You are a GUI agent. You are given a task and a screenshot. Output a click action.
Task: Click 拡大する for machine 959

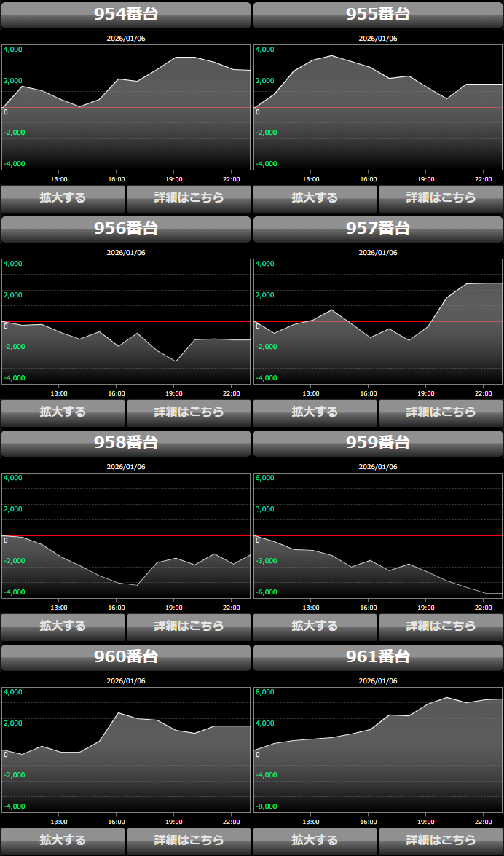pyautogui.click(x=315, y=627)
